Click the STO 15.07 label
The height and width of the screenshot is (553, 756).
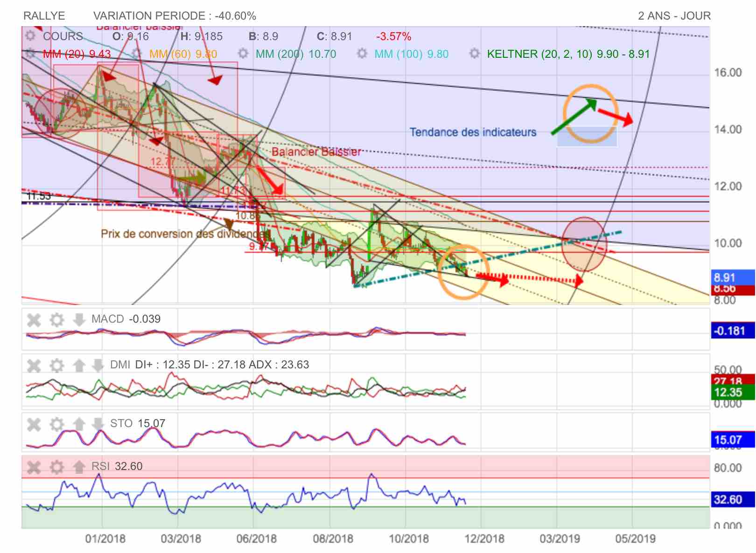click(138, 423)
